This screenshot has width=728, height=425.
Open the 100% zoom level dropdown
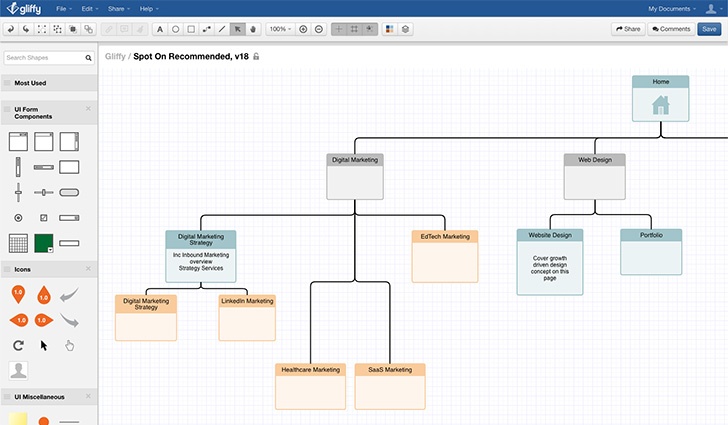(x=280, y=29)
